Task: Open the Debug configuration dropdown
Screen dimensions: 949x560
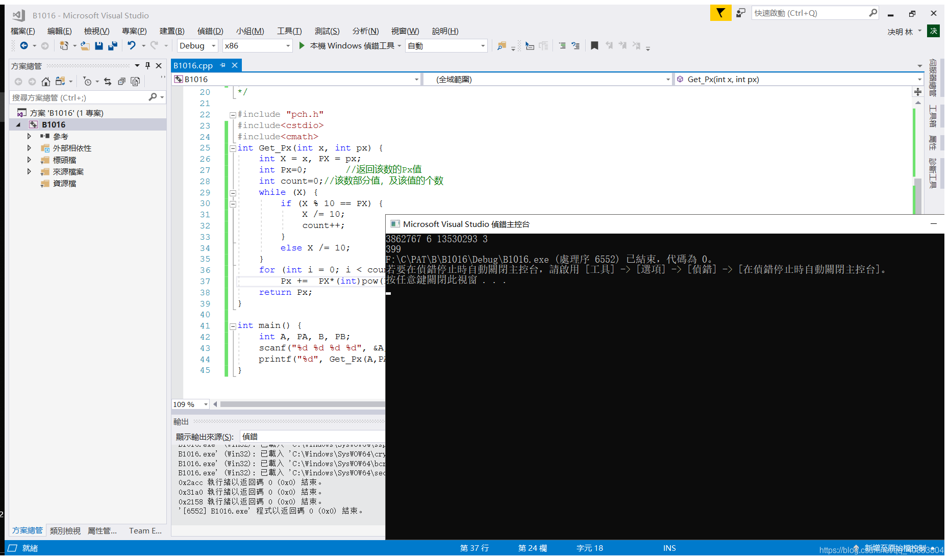Action: pyautogui.click(x=197, y=46)
